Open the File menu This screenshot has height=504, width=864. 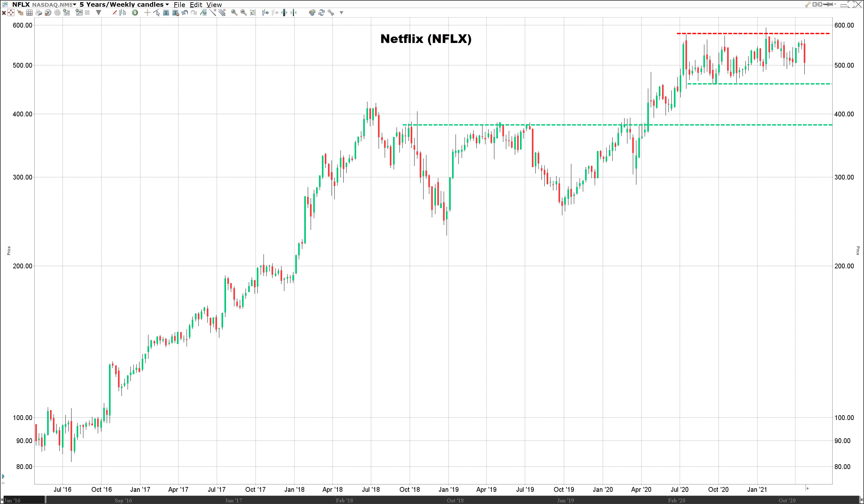[x=179, y=4]
